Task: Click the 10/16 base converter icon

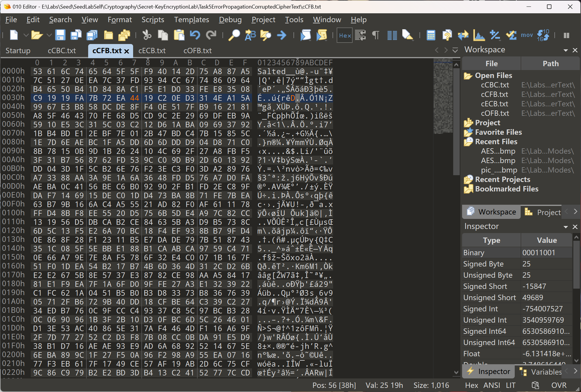Action: pyautogui.click(x=543, y=35)
